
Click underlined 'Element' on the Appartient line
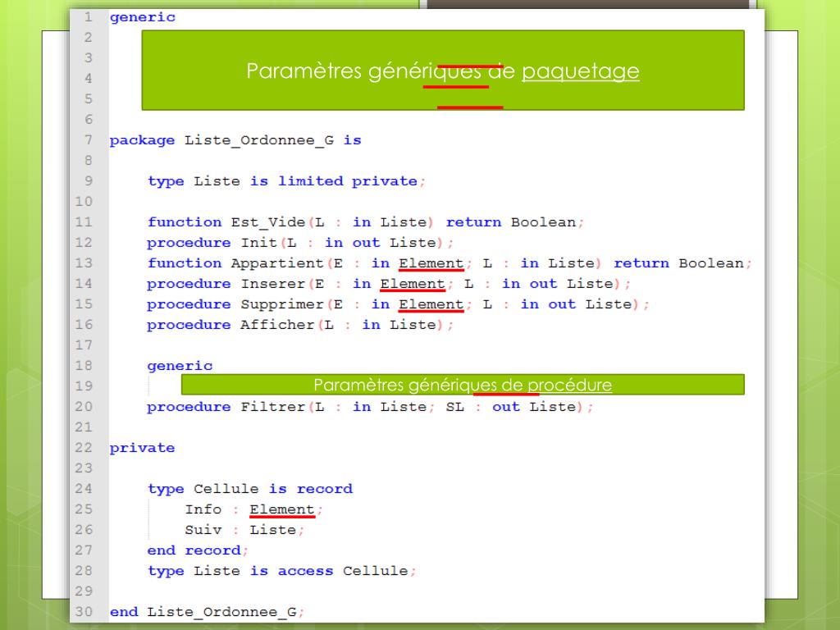coord(431,263)
